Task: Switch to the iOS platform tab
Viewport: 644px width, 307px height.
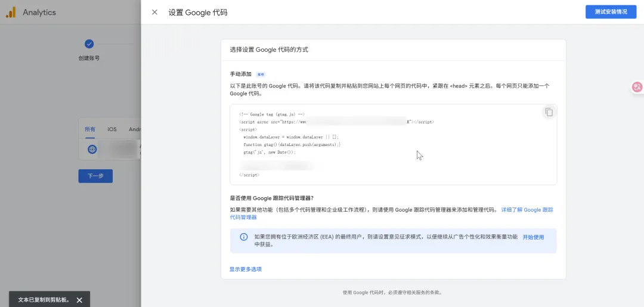Action: 112,129
